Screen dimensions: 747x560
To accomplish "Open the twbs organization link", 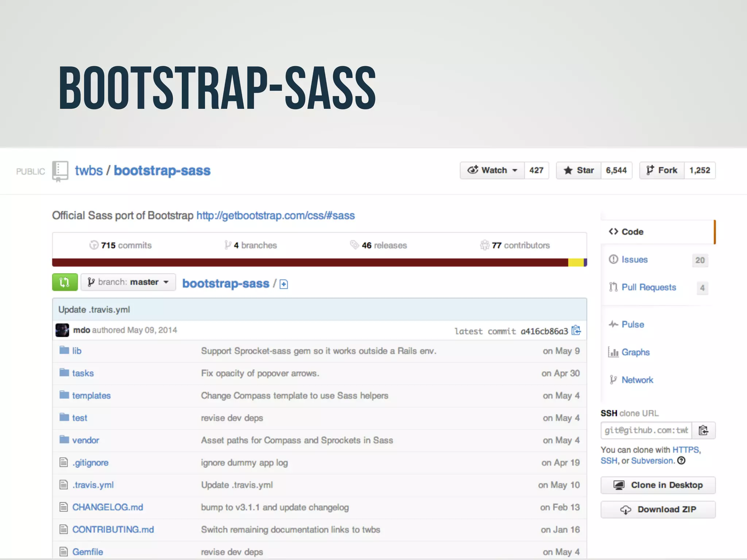I will pos(89,171).
